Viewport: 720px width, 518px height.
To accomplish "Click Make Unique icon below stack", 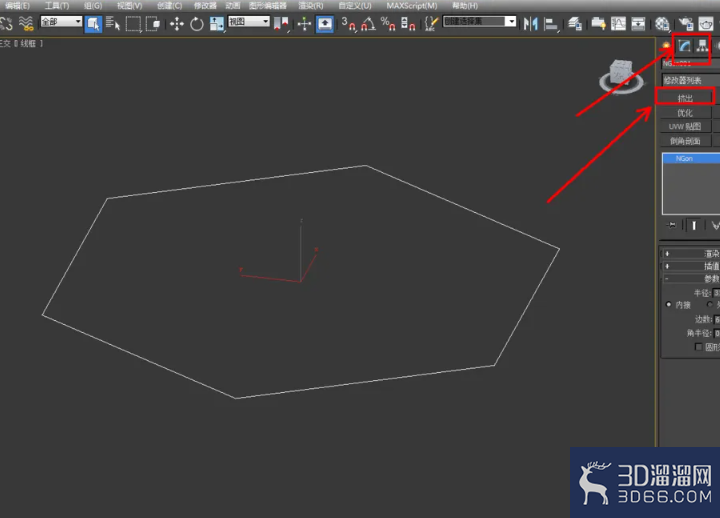I will coord(715,225).
